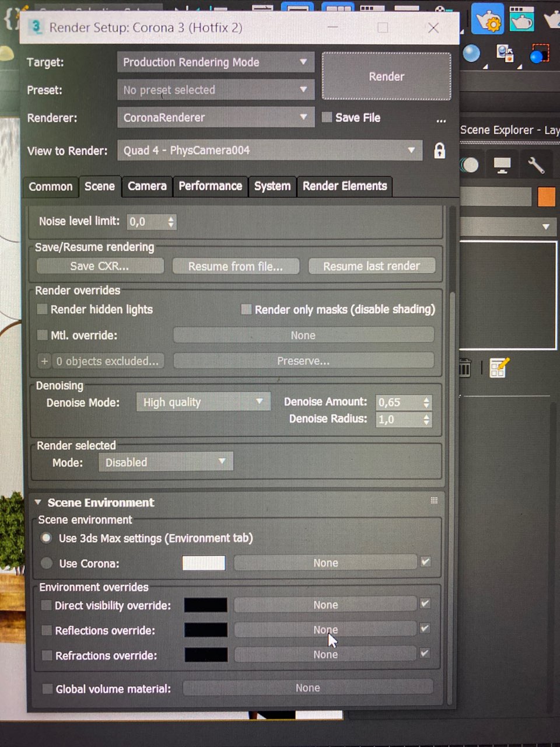The width and height of the screenshot is (560, 747).
Task: Click the plus button beside objects excluded
Action: [44, 361]
